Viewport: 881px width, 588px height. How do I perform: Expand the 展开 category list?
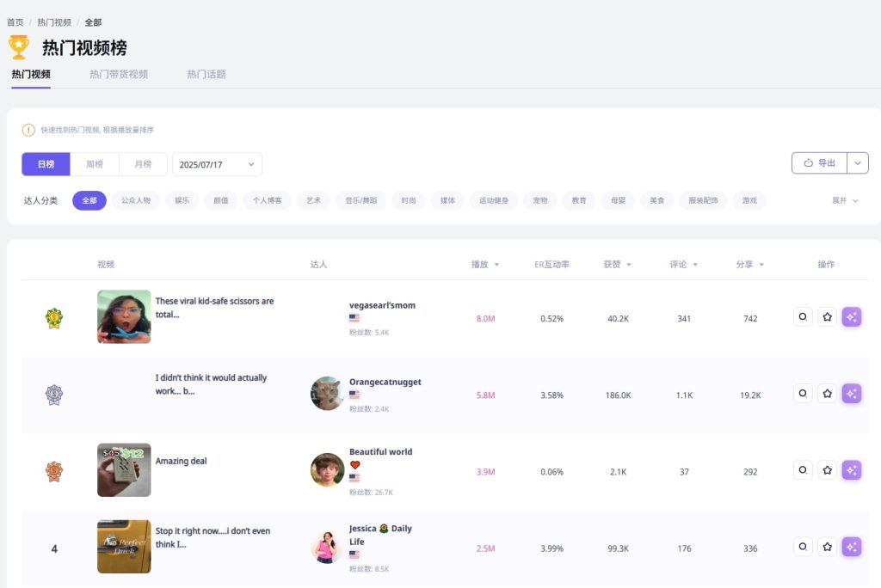[x=842, y=200]
